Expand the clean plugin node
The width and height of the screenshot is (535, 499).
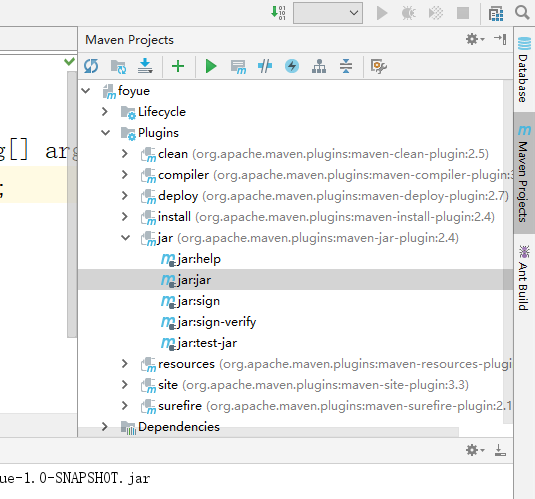[125, 154]
